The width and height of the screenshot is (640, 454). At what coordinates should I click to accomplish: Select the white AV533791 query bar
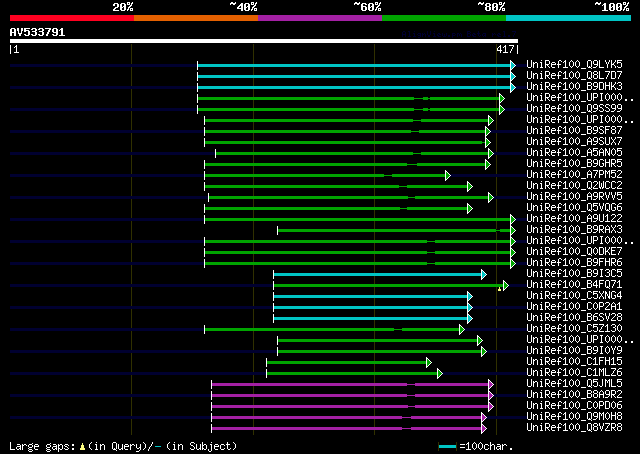pos(264,41)
